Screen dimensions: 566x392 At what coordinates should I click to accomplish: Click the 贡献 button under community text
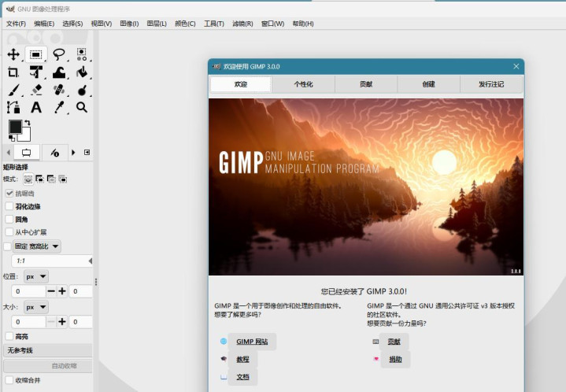(394, 342)
